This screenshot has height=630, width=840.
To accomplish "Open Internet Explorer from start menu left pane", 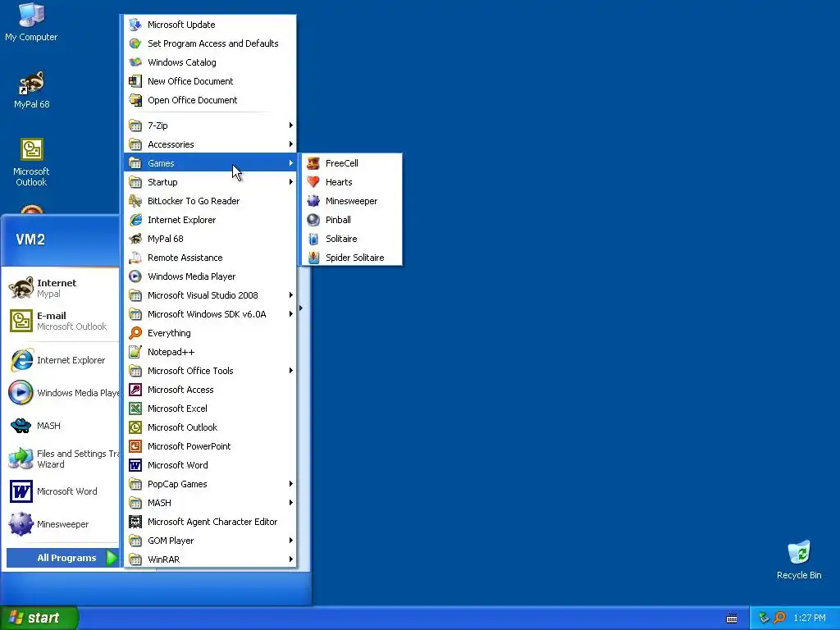I will (x=62, y=360).
